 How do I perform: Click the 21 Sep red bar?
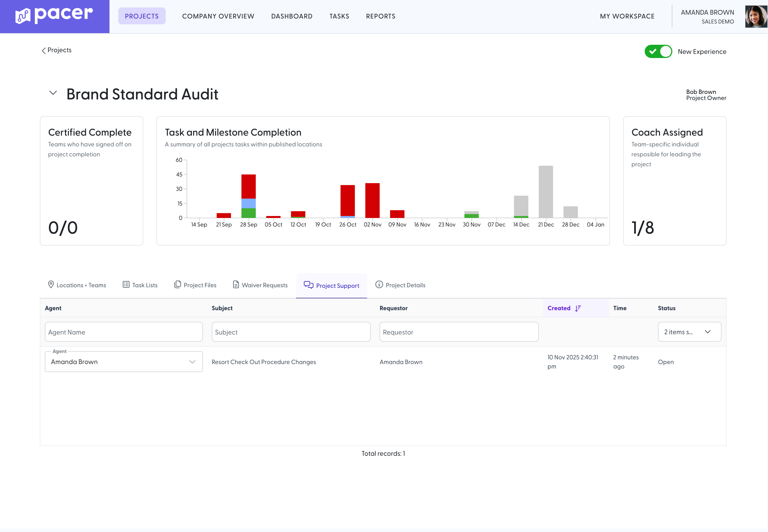click(224, 215)
